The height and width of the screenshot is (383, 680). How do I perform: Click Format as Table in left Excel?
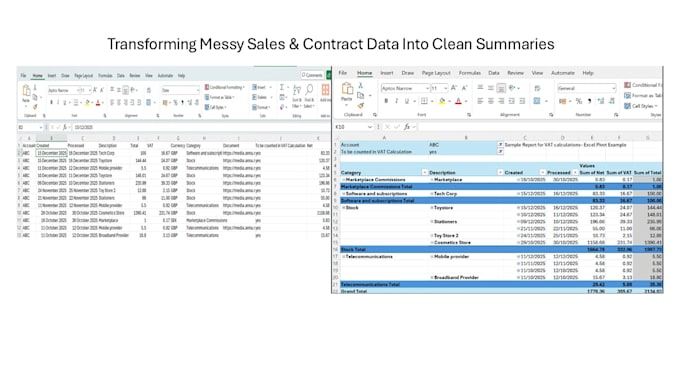(x=219, y=97)
